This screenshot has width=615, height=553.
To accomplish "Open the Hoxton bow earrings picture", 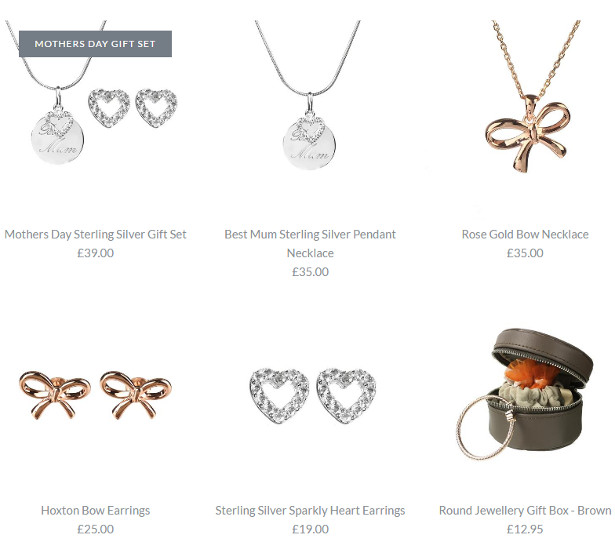I will click(95, 395).
